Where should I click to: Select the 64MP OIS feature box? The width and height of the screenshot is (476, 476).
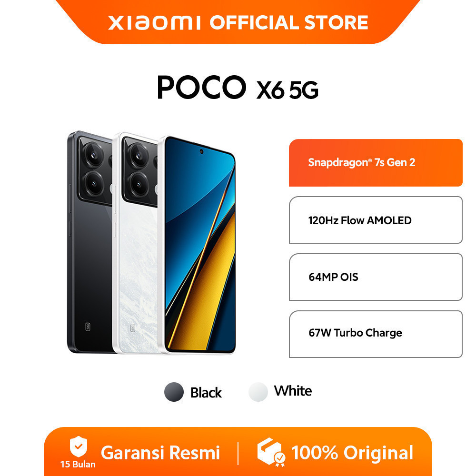[x=376, y=277]
